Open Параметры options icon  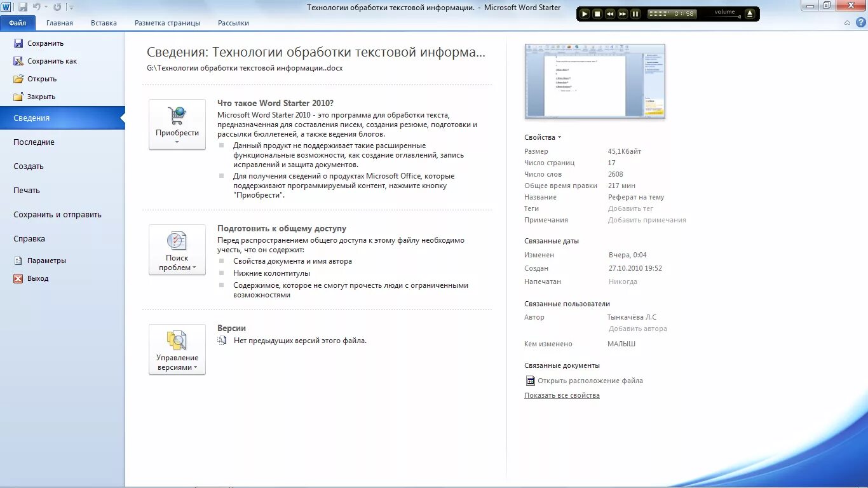pos(18,261)
